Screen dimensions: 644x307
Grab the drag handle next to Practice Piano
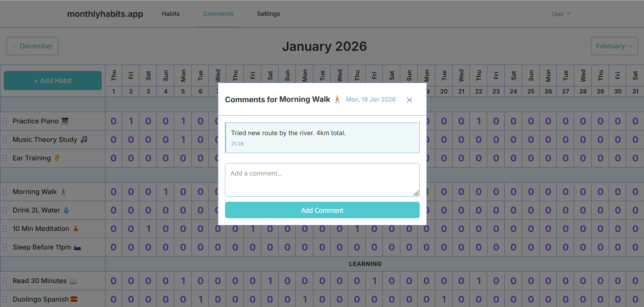click(x=5, y=121)
